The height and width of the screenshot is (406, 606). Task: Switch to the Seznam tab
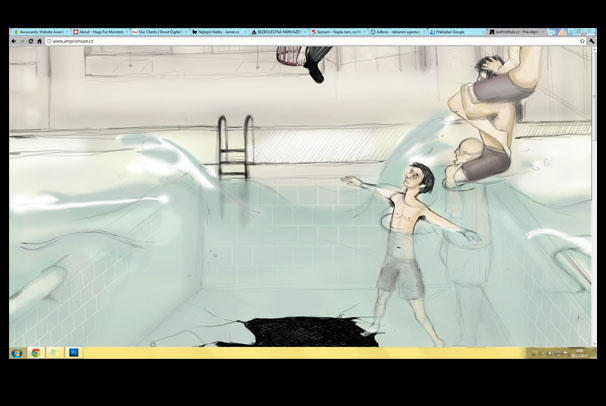click(x=336, y=32)
